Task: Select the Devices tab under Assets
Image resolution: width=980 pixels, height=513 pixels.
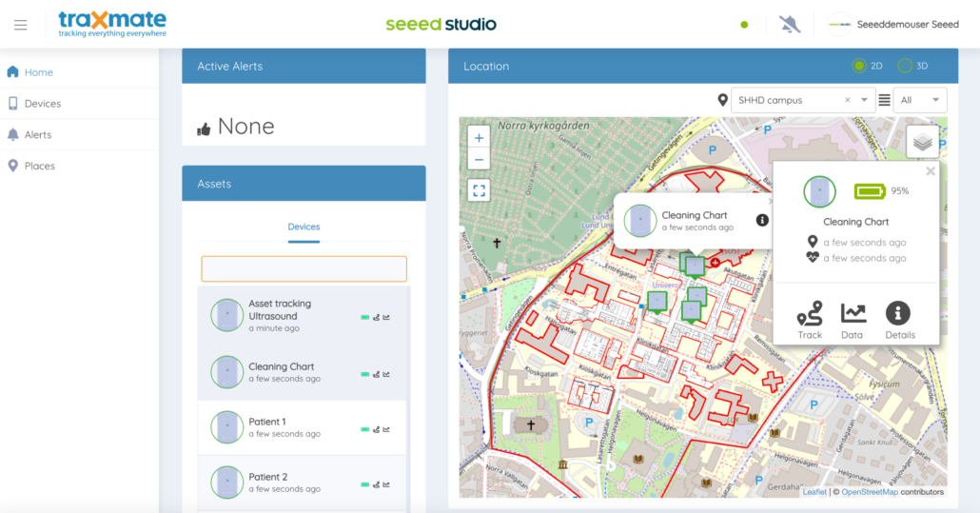Action: click(x=304, y=227)
